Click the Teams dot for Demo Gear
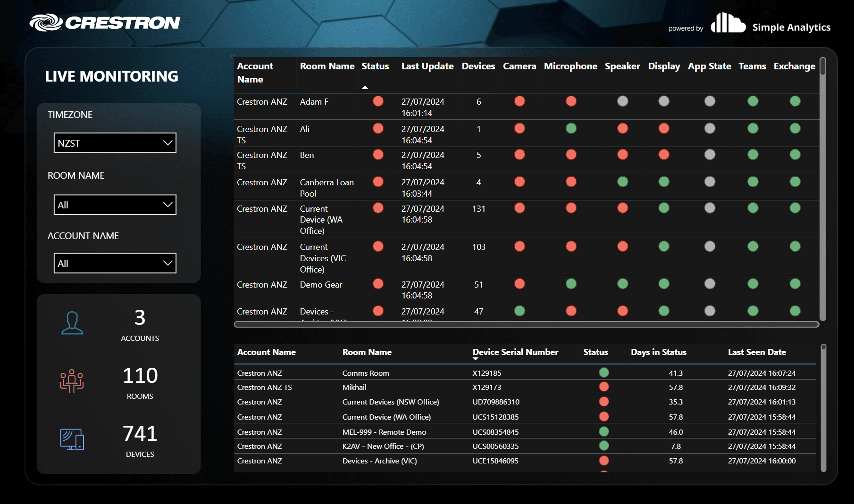The image size is (854, 504). pyautogui.click(x=753, y=283)
